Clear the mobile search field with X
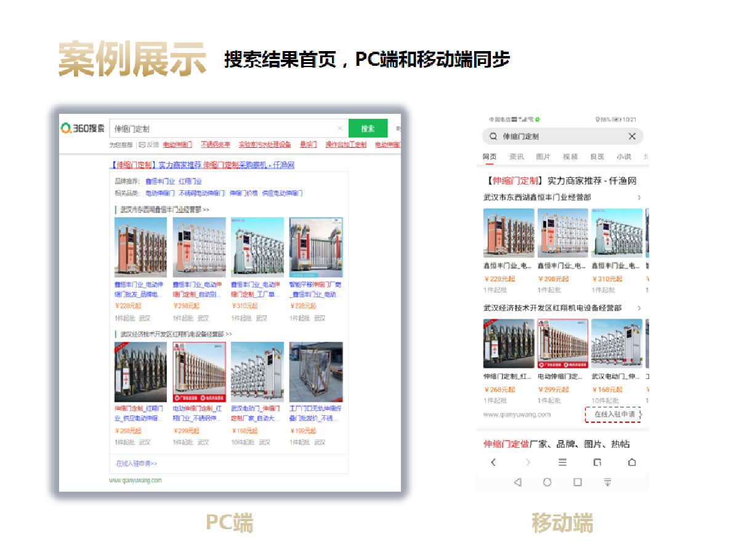 (x=632, y=137)
